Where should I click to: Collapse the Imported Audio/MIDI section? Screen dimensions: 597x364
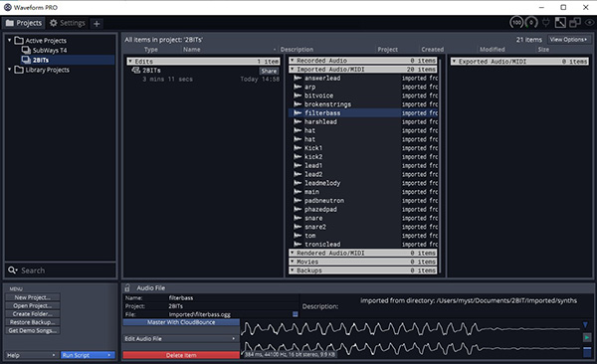pyautogui.click(x=292, y=69)
